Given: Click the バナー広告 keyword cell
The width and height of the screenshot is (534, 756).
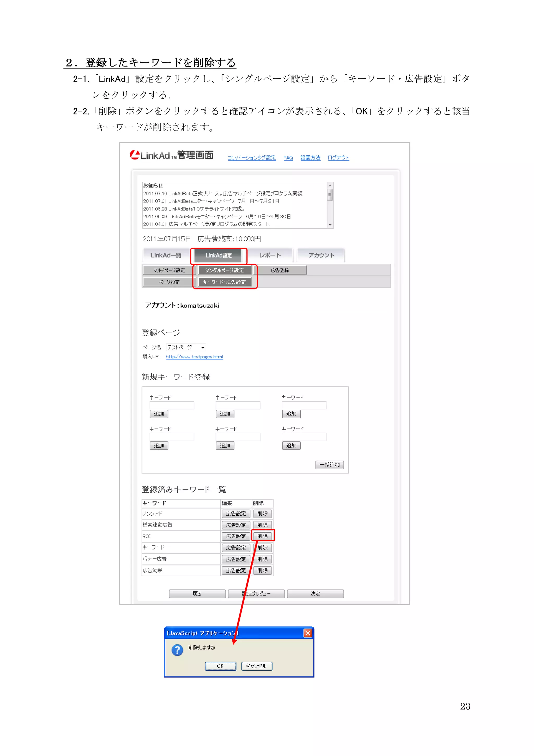Looking at the screenshot, I should tap(181, 559).
